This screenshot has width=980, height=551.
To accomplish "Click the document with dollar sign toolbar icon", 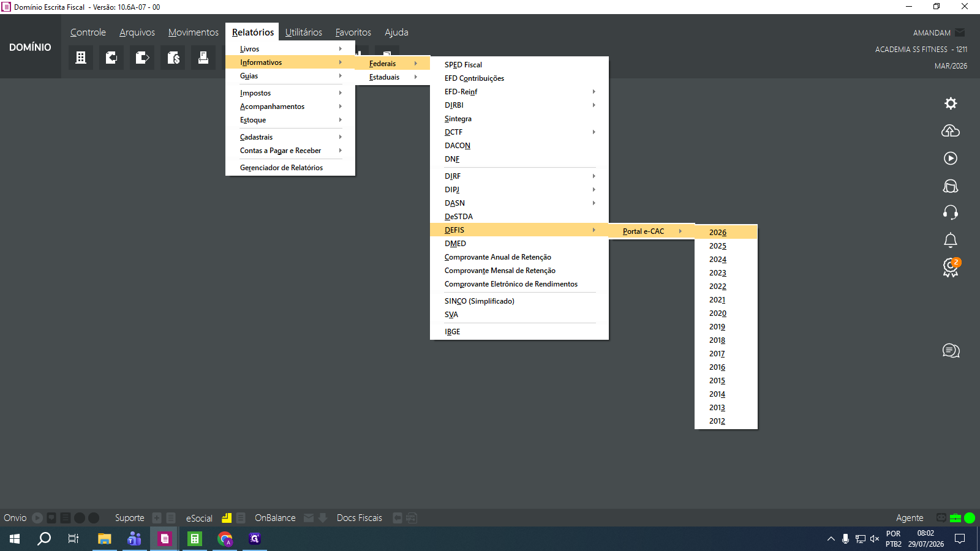I will click(173, 58).
